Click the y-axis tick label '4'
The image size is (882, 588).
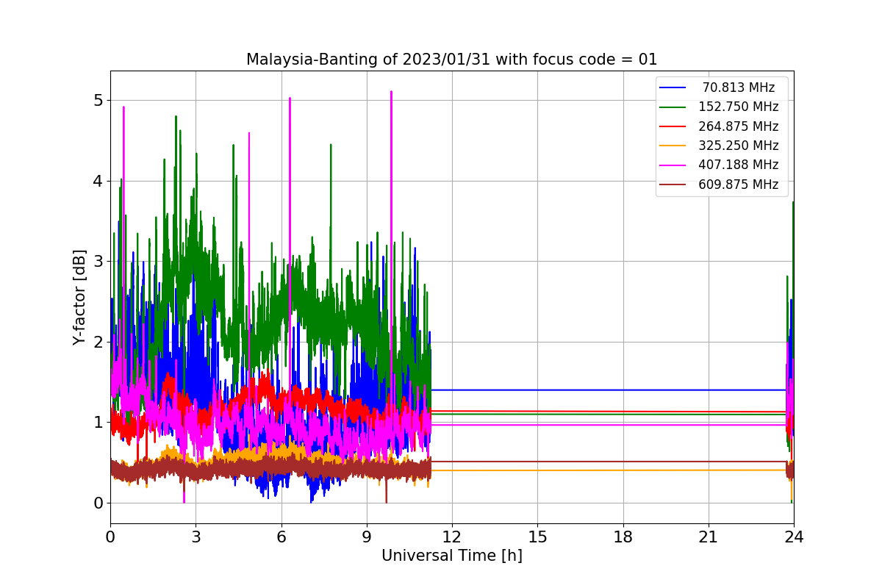98,181
